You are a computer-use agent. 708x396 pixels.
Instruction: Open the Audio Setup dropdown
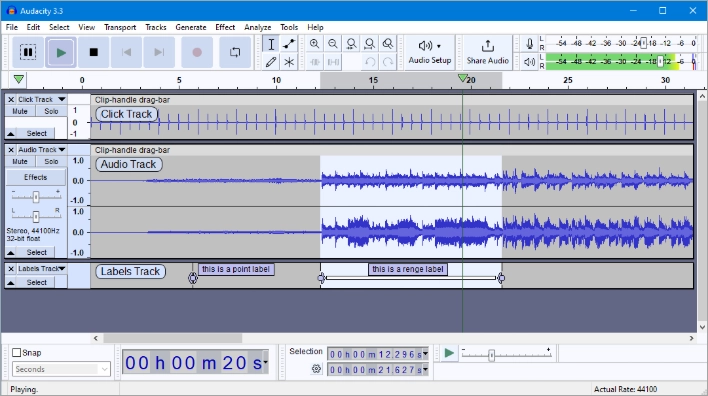coord(429,52)
